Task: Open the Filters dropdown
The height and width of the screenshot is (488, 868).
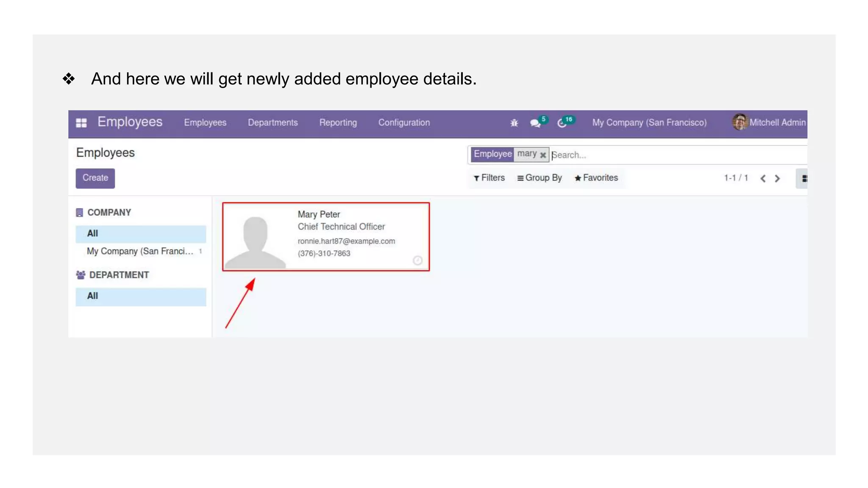Action: coord(489,178)
